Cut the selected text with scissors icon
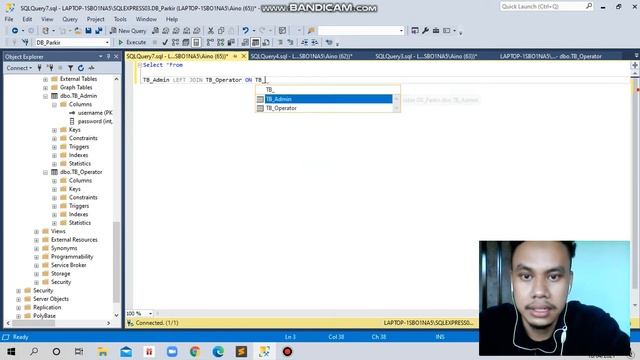The width and height of the screenshot is (640, 360). (211, 31)
